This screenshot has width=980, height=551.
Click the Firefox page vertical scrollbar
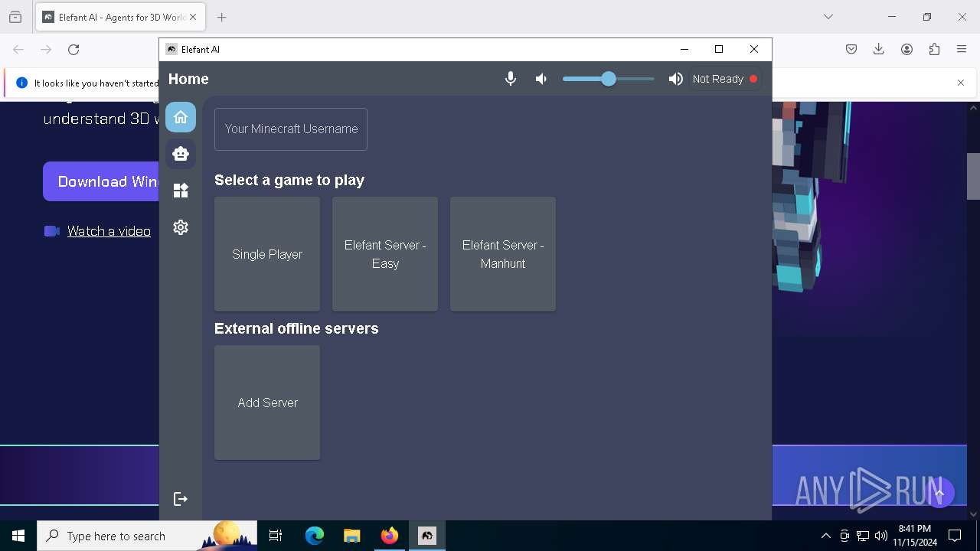point(973,176)
